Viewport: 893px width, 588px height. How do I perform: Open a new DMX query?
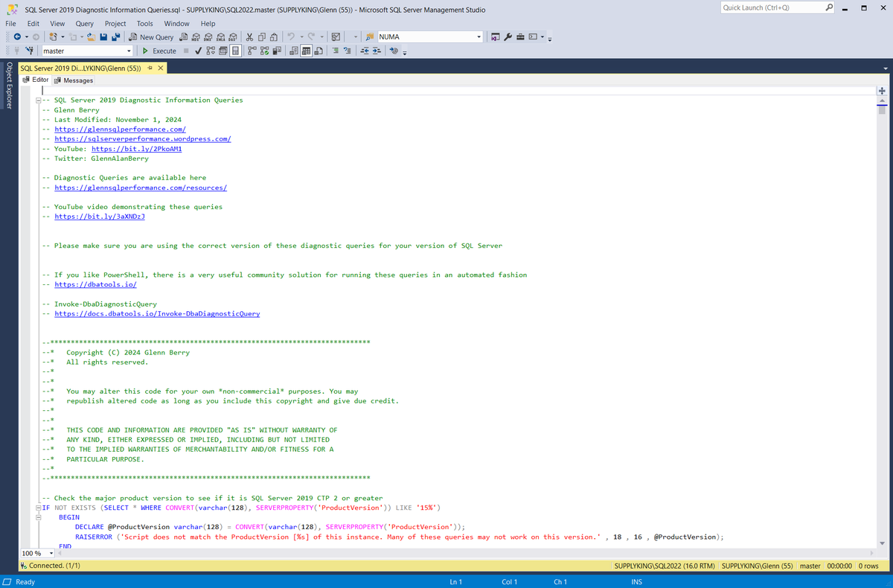208,36
